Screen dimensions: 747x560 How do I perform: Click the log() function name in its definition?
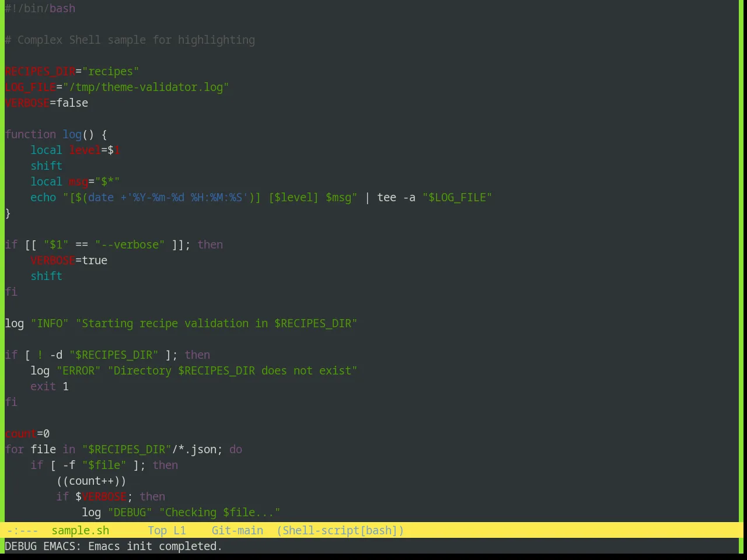(72, 134)
